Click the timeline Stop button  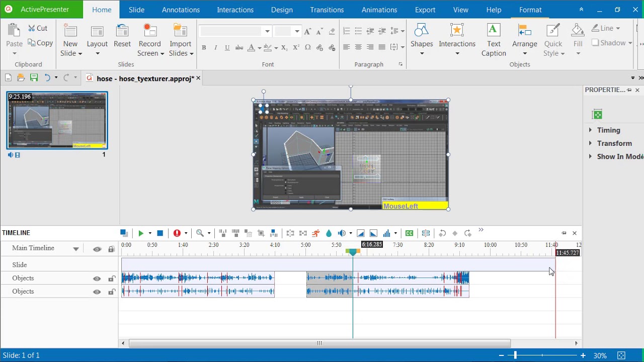[x=160, y=233]
